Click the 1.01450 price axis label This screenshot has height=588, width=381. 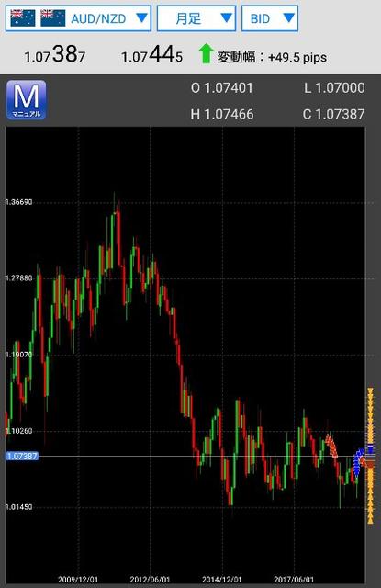[19, 507]
